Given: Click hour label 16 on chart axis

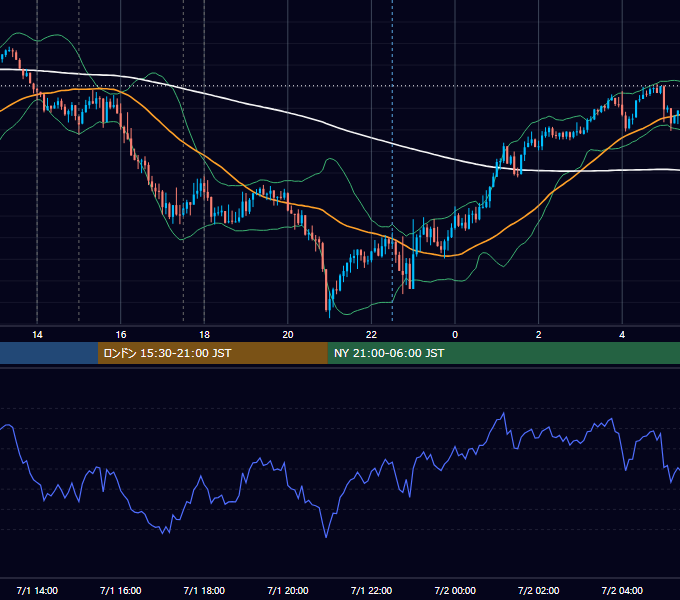Looking at the screenshot, I should pyautogui.click(x=121, y=335).
